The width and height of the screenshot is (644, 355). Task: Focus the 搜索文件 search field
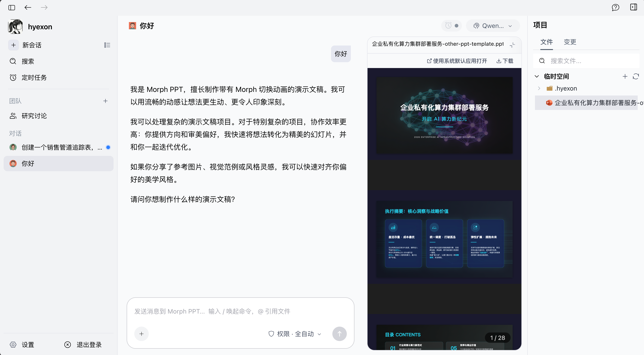point(586,61)
